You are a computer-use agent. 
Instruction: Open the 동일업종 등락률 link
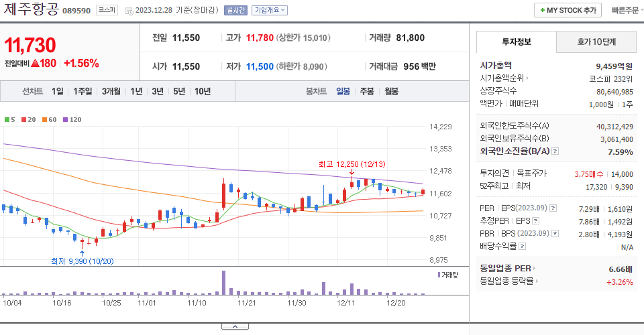tap(509, 281)
